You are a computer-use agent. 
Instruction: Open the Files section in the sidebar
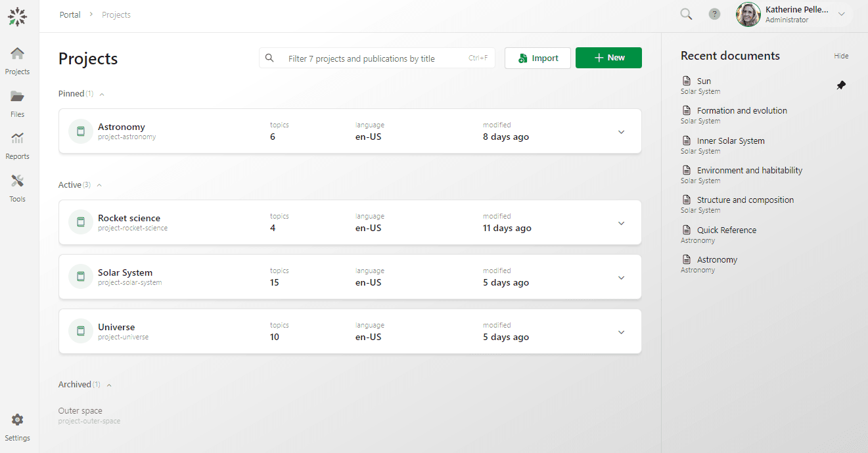tap(18, 102)
